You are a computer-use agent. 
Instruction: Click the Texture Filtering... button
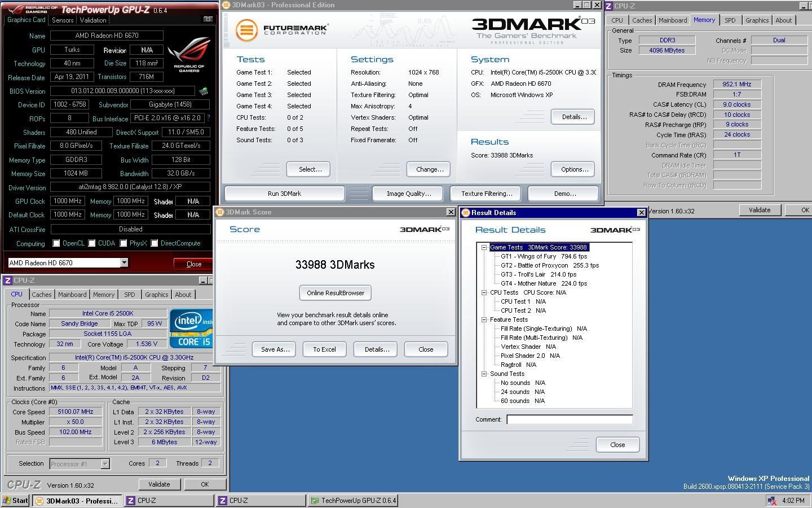(487, 194)
